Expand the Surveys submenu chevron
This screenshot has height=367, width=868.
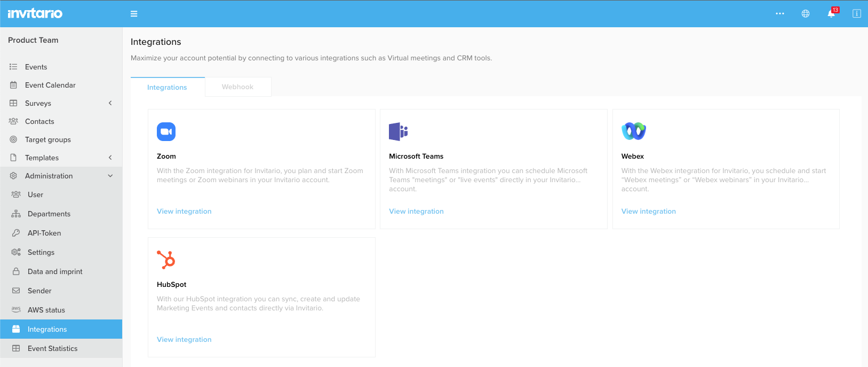pyautogui.click(x=110, y=103)
